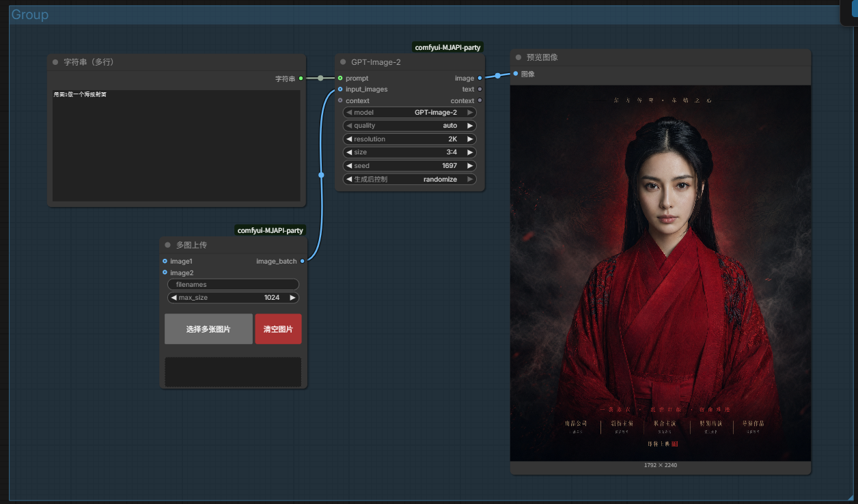Click the left arrow of the model widget
The image size is (858, 504).
[x=349, y=113]
